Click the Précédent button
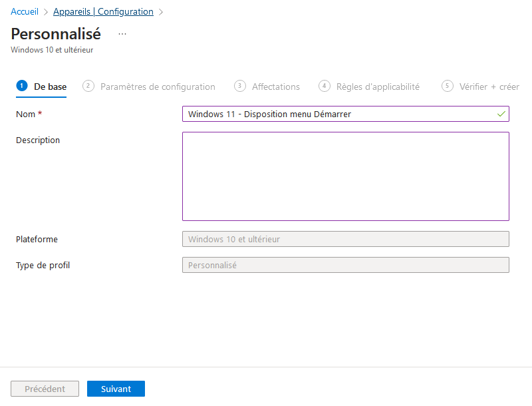 (45, 389)
